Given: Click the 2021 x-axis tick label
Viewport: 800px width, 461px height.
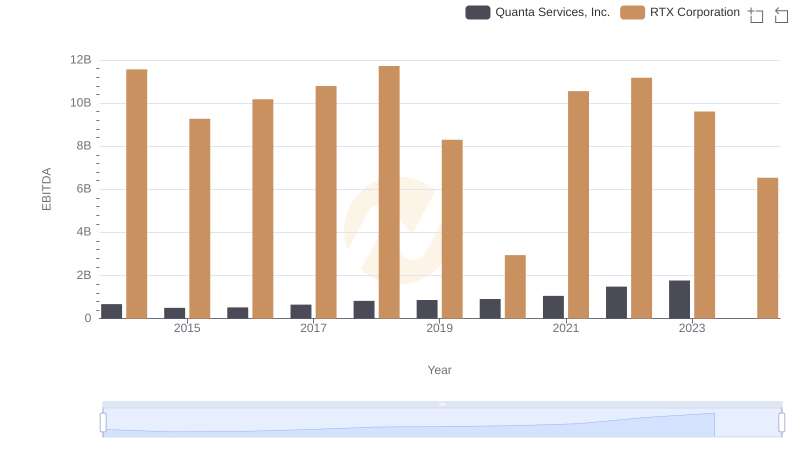Looking at the screenshot, I should 565,328.
